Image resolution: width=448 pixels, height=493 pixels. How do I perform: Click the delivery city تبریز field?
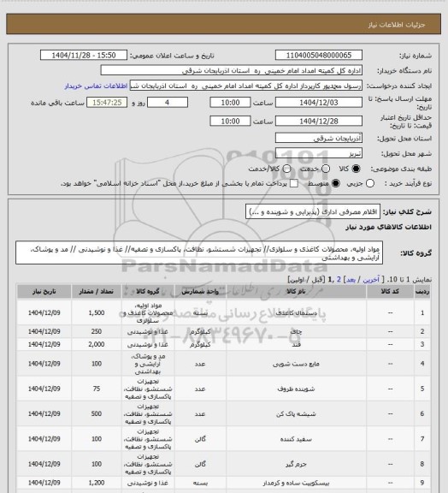pyautogui.click(x=319, y=153)
